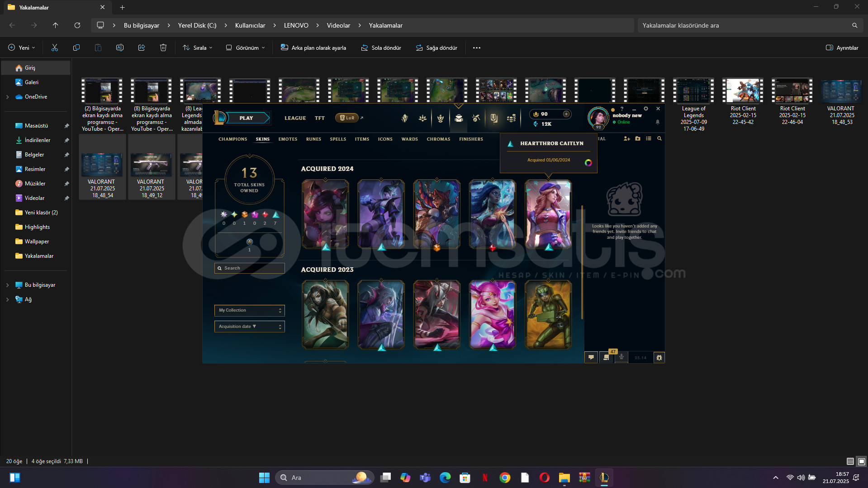The height and width of the screenshot is (488, 868).
Task: Click the skins list vertical scrollbar
Action: pyautogui.click(x=582, y=262)
